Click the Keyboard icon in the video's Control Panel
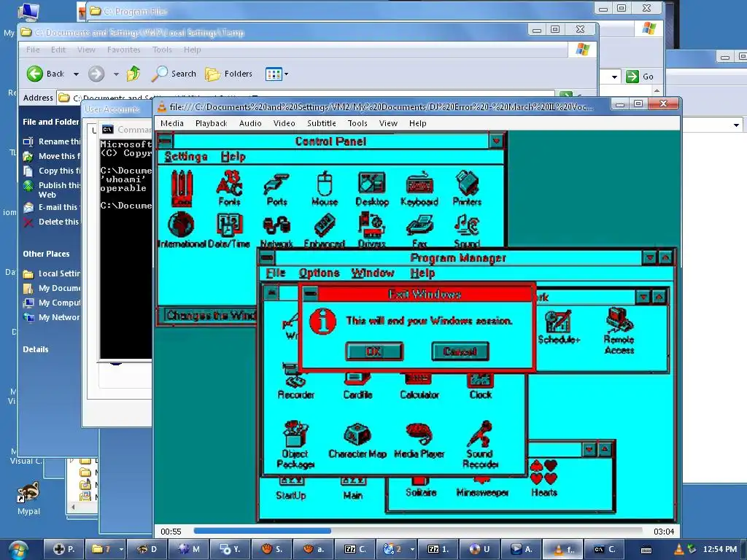This screenshot has width=747, height=560. (x=419, y=190)
